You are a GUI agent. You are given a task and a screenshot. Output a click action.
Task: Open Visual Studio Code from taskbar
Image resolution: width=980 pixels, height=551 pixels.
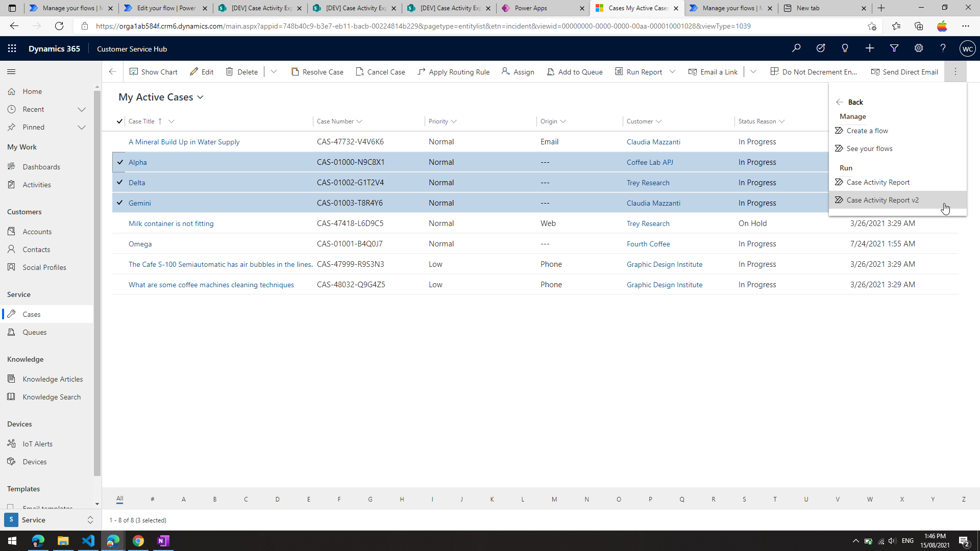click(88, 541)
